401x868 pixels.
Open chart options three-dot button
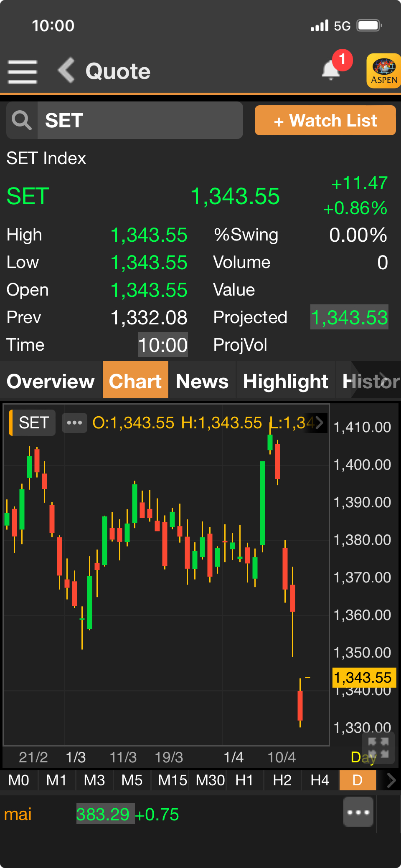coord(74,423)
